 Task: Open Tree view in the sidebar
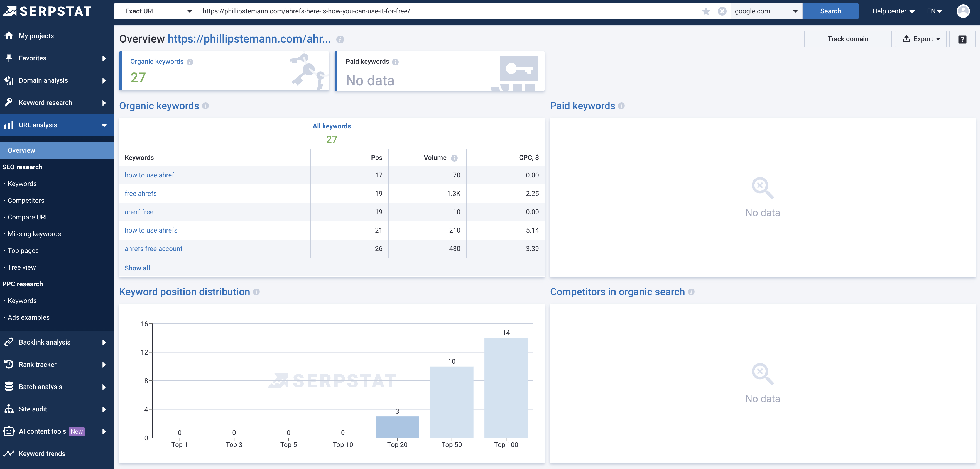[22, 268]
